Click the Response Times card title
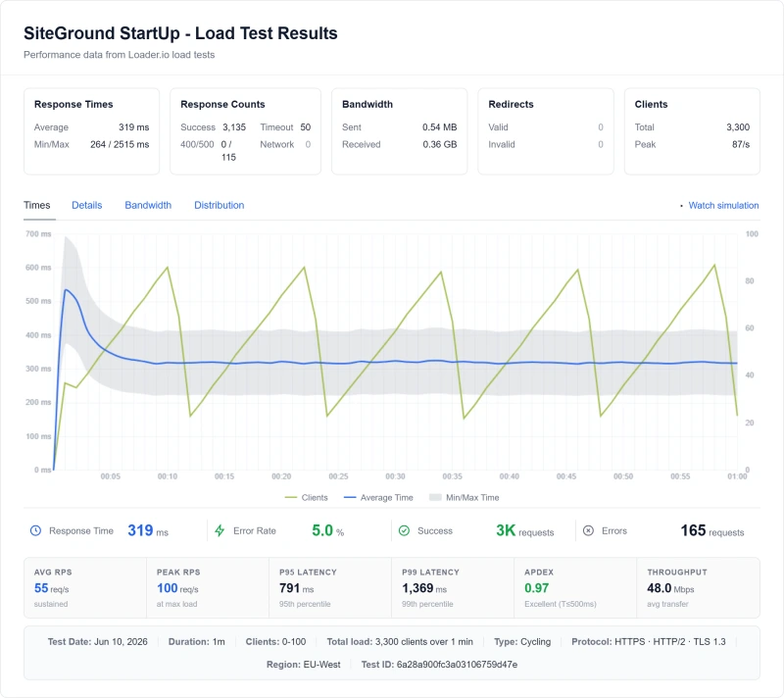Image resolution: width=784 pixels, height=698 pixels. [x=73, y=104]
